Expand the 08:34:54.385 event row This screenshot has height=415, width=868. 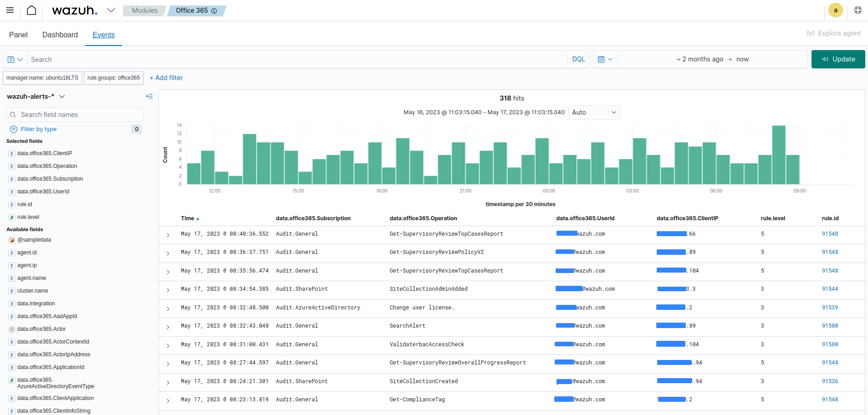168,290
